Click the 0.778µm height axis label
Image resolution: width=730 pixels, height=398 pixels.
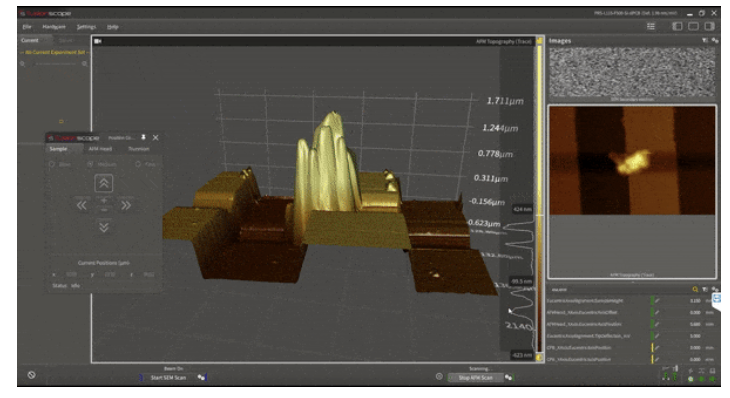495,154
